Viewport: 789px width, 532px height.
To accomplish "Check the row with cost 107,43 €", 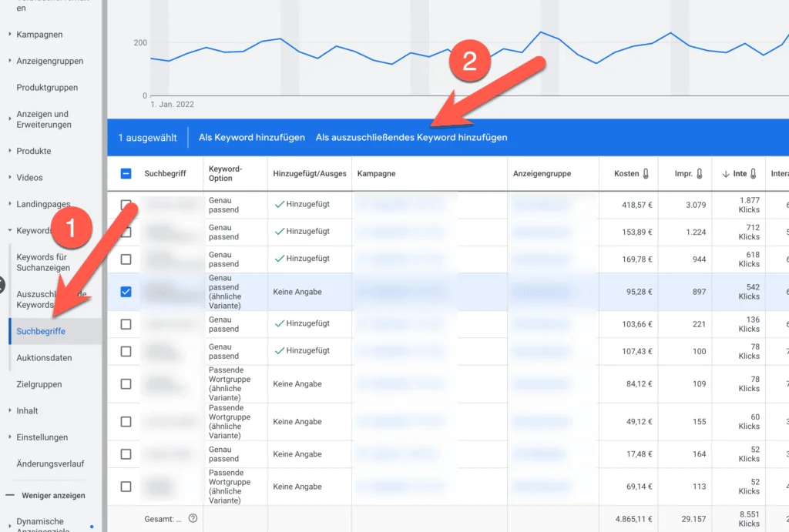I will [126, 352].
